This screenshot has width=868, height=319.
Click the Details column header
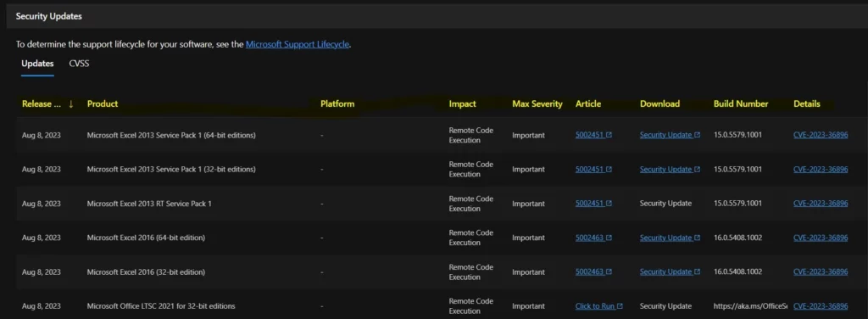click(807, 104)
